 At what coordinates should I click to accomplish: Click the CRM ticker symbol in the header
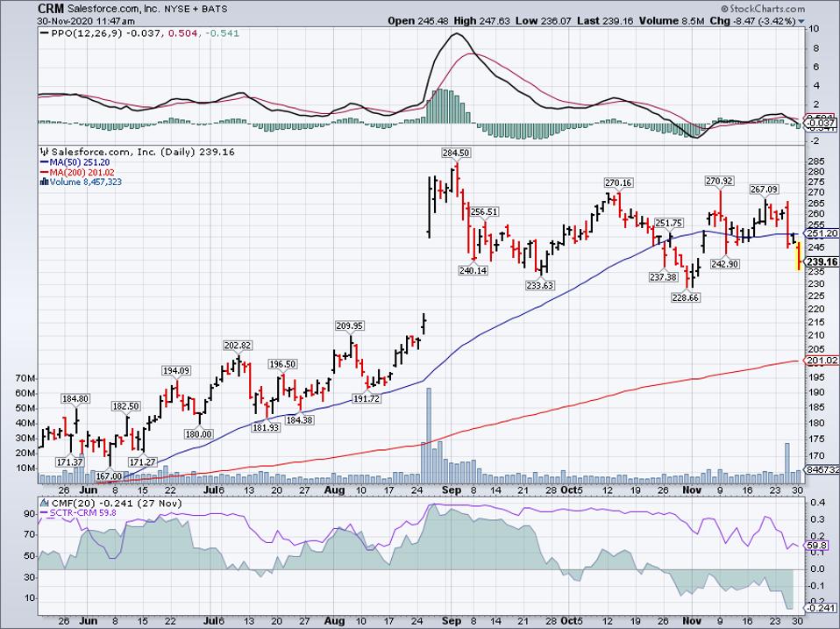click(51, 9)
